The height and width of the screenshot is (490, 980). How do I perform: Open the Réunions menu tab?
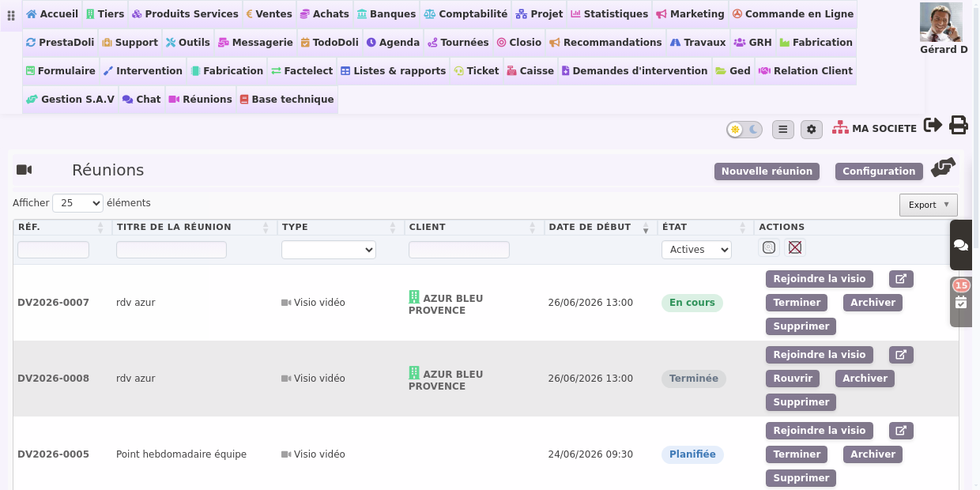pos(200,100)
